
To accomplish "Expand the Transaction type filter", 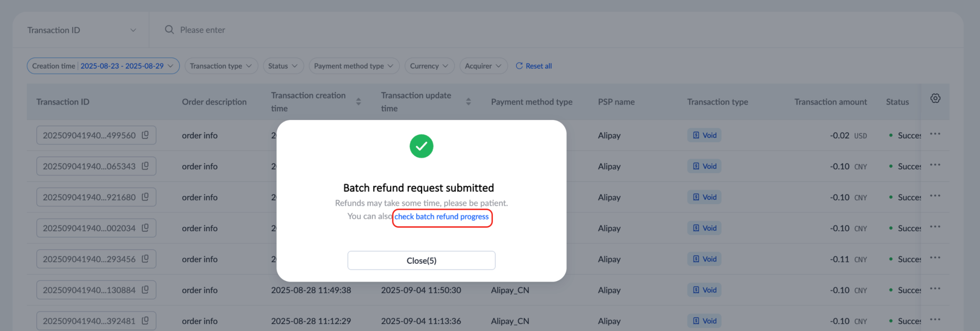I will (x=221, y=66).
